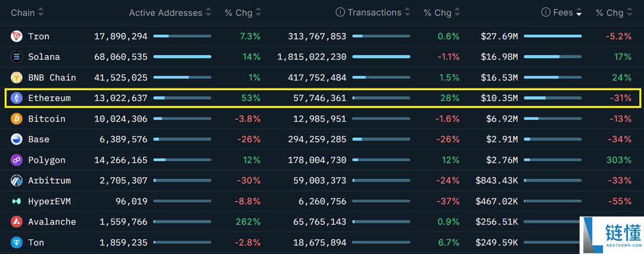Toggle the Fees column sort arrow
The image size is (644, 254).
[x=579, y=13]
